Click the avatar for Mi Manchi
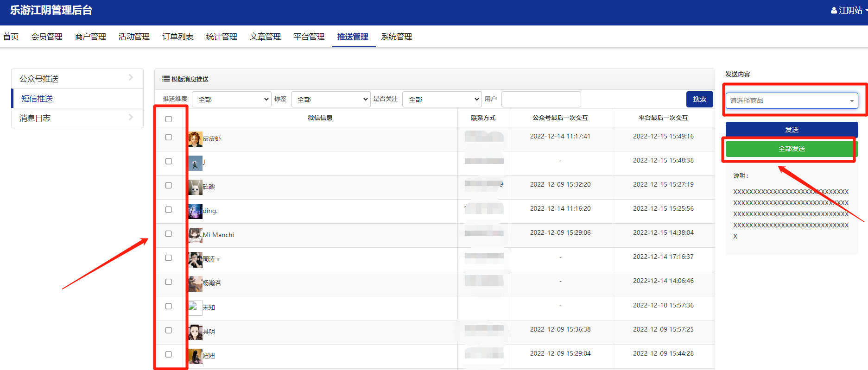 [x=195, y=235]
